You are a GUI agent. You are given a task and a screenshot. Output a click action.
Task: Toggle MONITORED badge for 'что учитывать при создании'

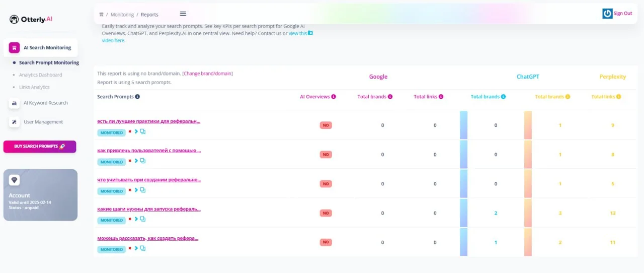112,191
